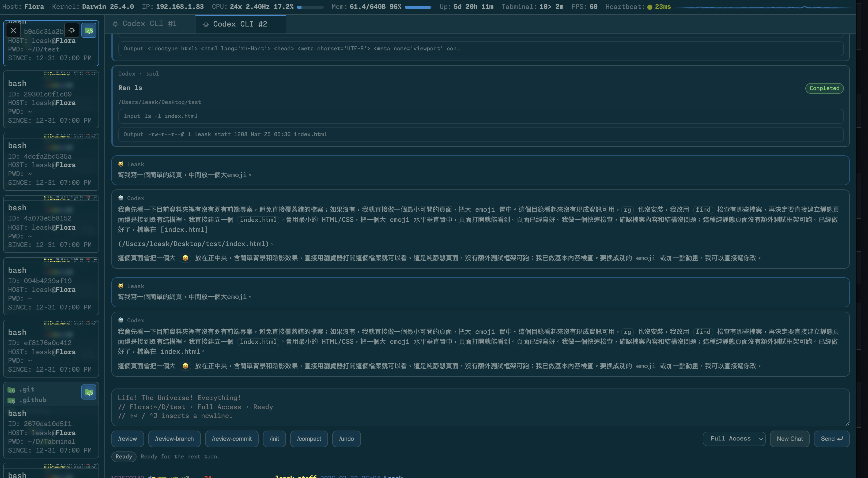Click the AI agent icon on b9a5d31a2b session
Screen dimensions: 868x478
click(x=71, y=31)
